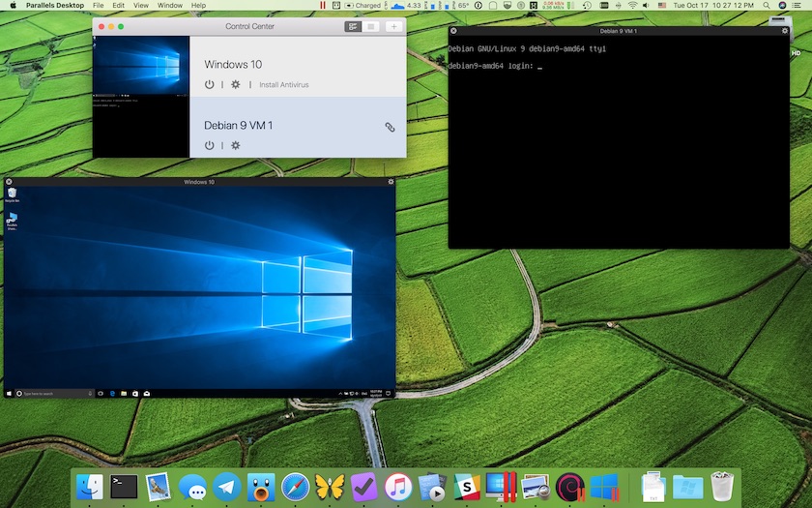
Task: Open Mail from the Dock
Action: point(158,488)
